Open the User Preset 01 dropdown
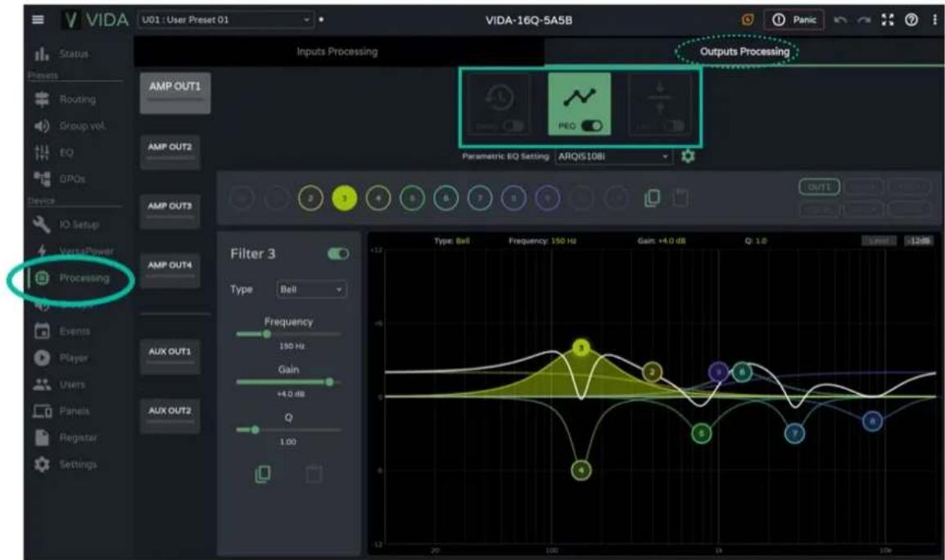 coord(225,20)
